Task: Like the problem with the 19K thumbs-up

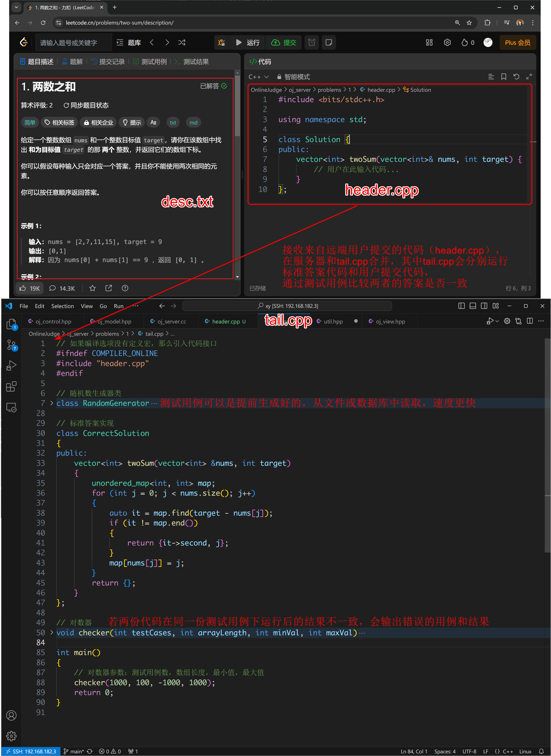Action: pyautogui.click(x=29, y=288)
